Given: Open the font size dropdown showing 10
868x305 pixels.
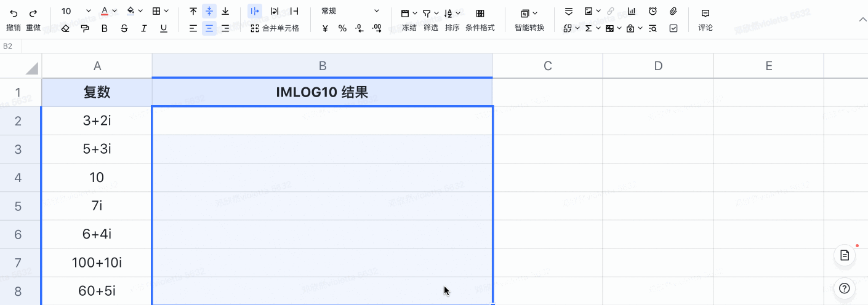Looking at the screenshot, I should [76, 11].
